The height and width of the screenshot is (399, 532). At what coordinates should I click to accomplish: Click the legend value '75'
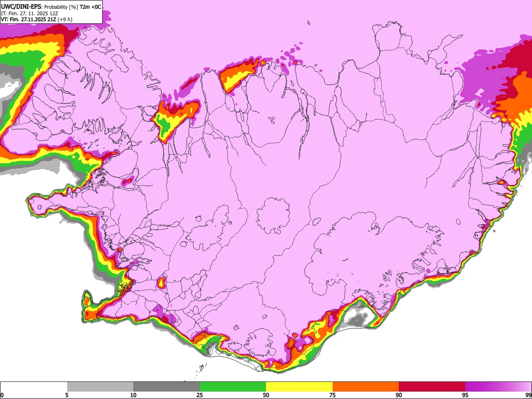[x=333, y=395]
